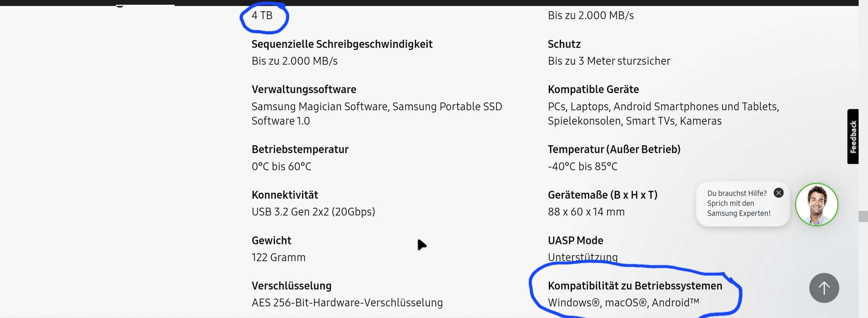
Task: Click the "Sequenzielle Schreibgeschwindigkeit" heading
Action: tap(342, 44)
